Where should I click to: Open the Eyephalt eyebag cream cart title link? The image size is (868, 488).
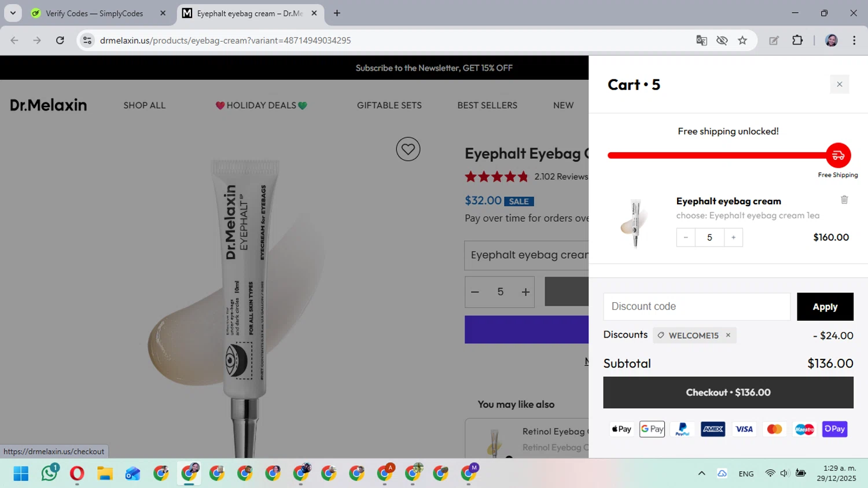click(x=729, y=201)
